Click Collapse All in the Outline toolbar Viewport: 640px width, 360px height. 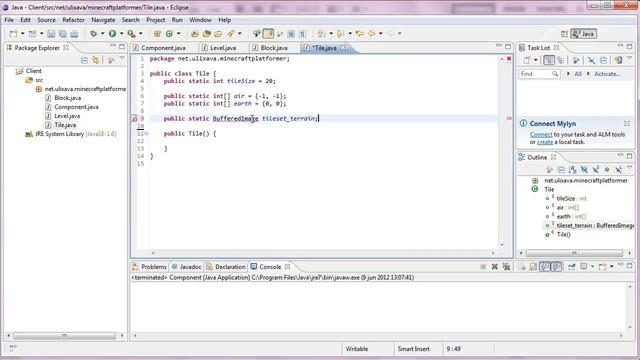pyautogui.click(x=561, y=169)
